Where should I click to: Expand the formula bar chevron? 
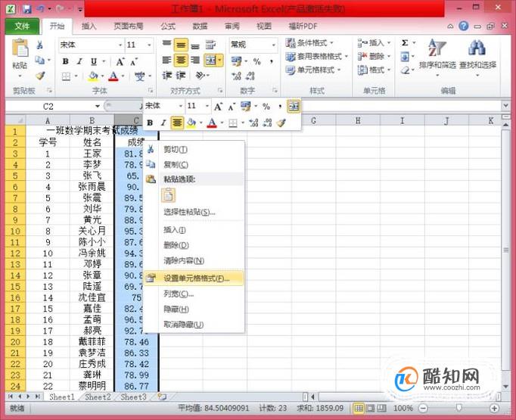point(505,106)
